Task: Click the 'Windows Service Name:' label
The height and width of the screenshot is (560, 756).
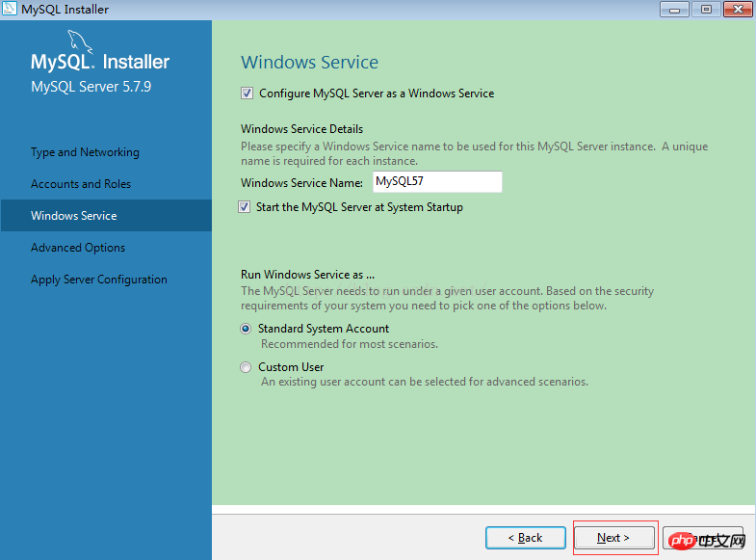Action: click(301, 183)
